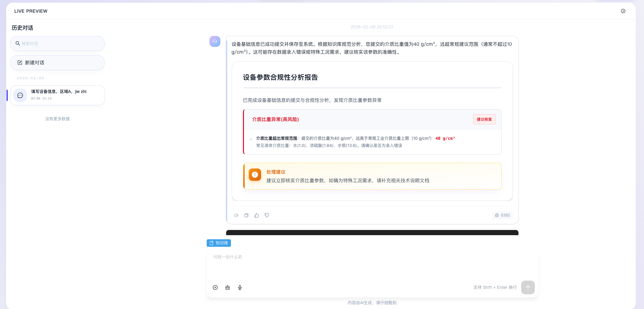Click the 6180 token count badge
This screenshot has height=309, width=644.
(502, 215)
